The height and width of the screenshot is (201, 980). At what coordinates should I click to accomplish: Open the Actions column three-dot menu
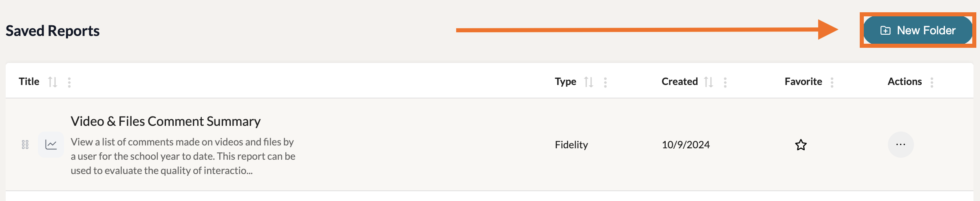[x=932, y=83]
